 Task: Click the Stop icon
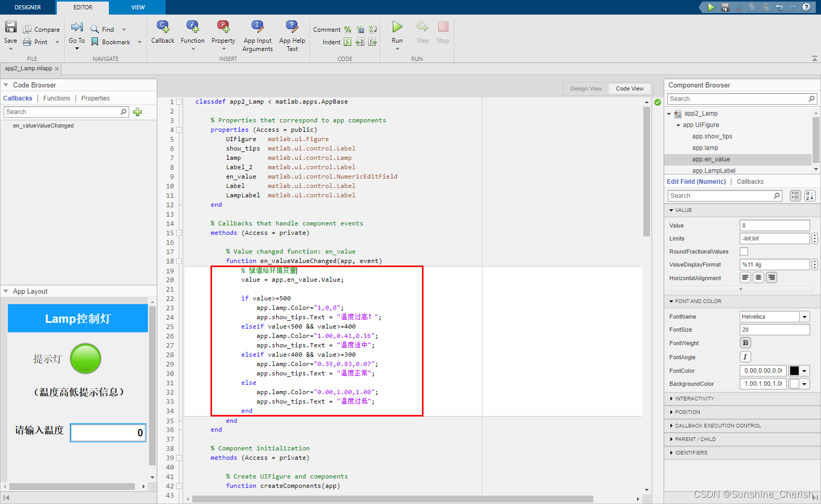pos(443,27)
